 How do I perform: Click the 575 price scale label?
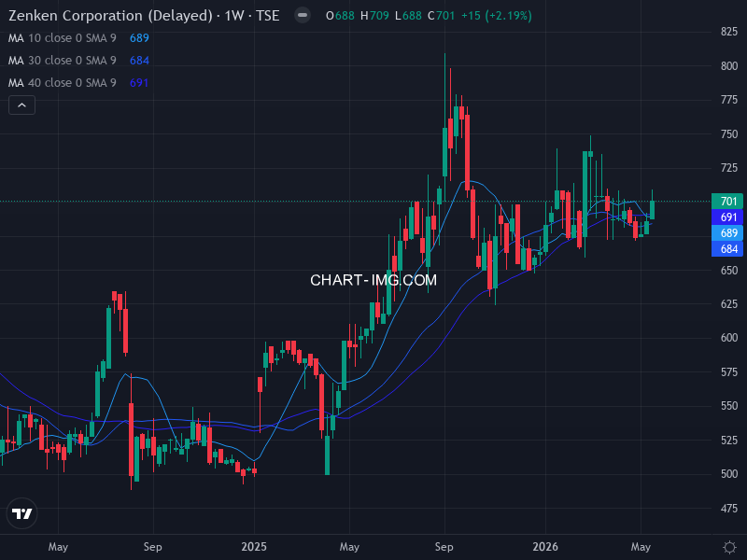729,371
